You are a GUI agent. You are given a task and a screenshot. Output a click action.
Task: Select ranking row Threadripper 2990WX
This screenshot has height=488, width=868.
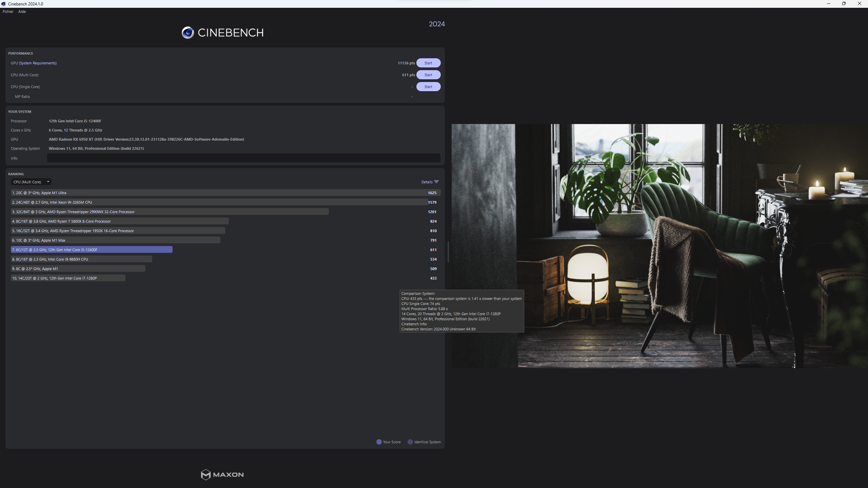pyautogui.click(x=225, y=212)
